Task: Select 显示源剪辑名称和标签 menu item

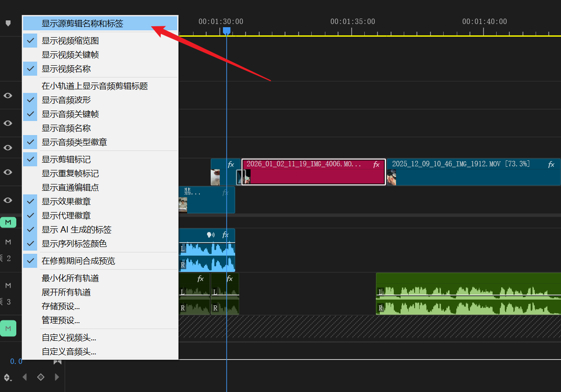Action: (82, 24)
